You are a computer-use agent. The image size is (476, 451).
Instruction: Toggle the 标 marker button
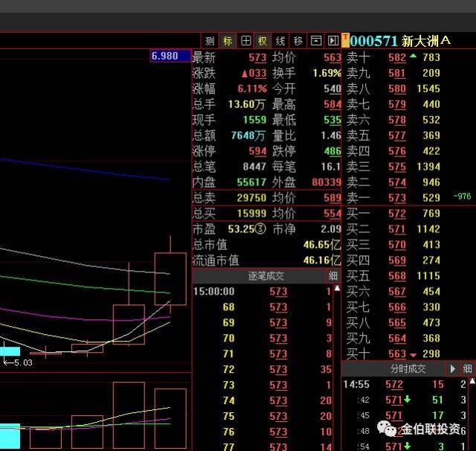[x=228, y=41]
